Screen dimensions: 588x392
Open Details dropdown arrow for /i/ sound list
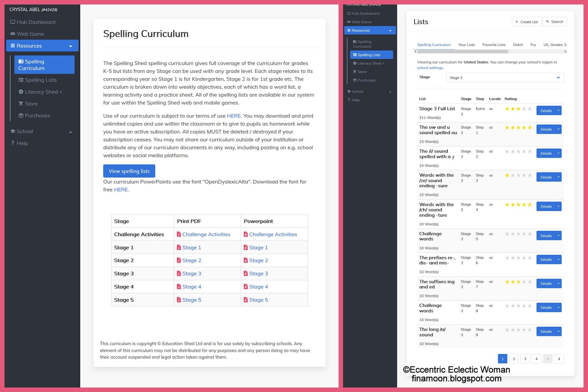click(x=559, y=153)
